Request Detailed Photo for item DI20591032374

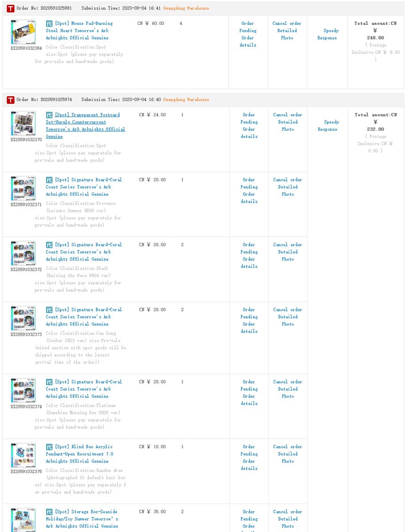coord(288,392)
